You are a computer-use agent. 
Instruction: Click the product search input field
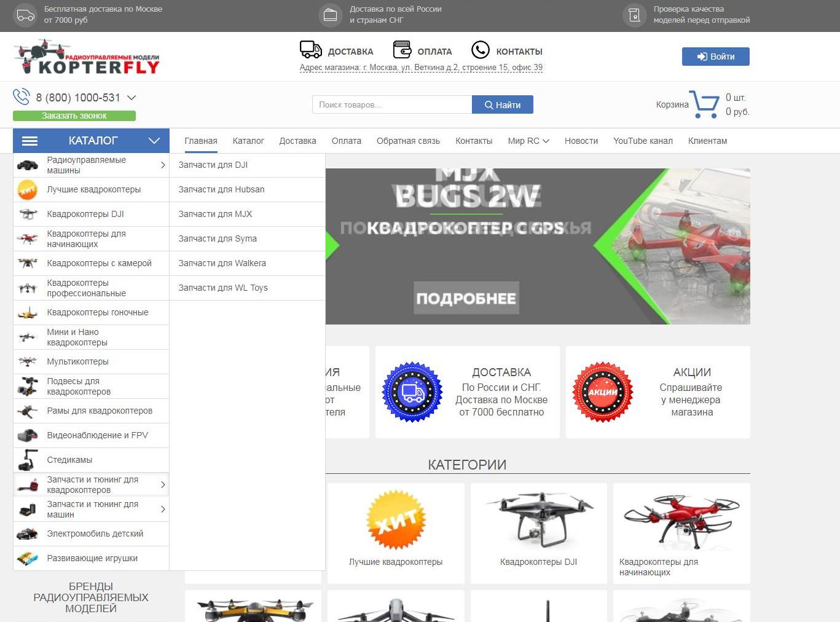point(392,104)
